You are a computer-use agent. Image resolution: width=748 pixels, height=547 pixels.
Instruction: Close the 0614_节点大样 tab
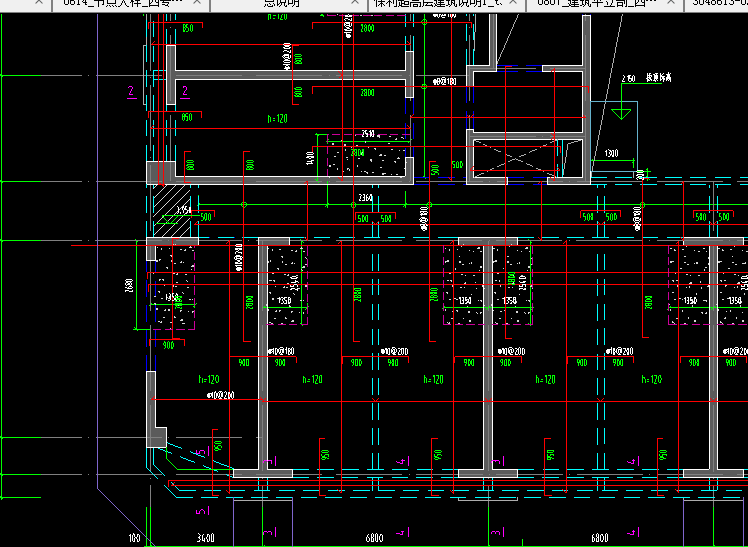(x=197, y=2)
